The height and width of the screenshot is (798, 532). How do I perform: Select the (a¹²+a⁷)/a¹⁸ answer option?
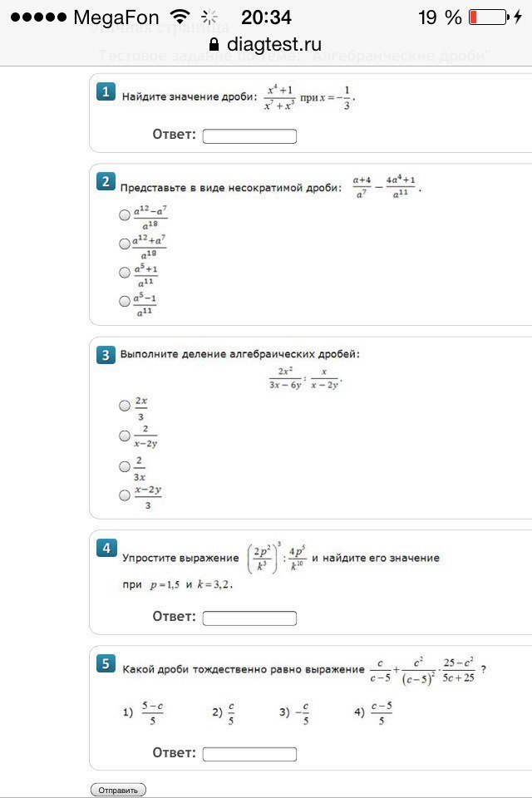(x=125, y=244)
